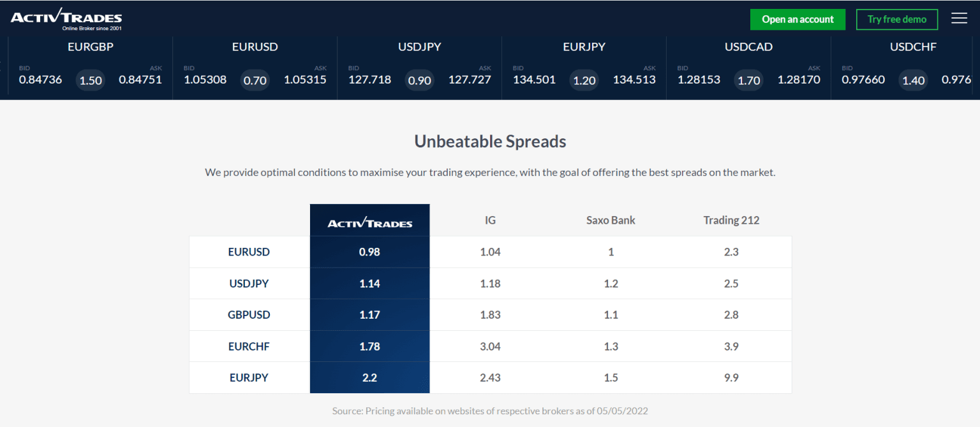Select the EURGBP ticker 1.50 spread badge

(x=91, y=80)
